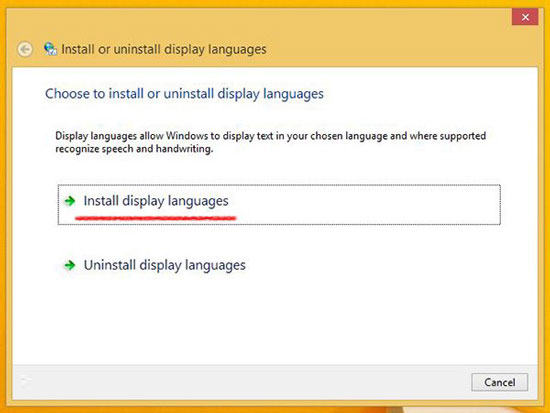This screenshot has height=413, width=550.
Task: Click the green arrow beside Install display languages
Action: click(x=70, y=201)
